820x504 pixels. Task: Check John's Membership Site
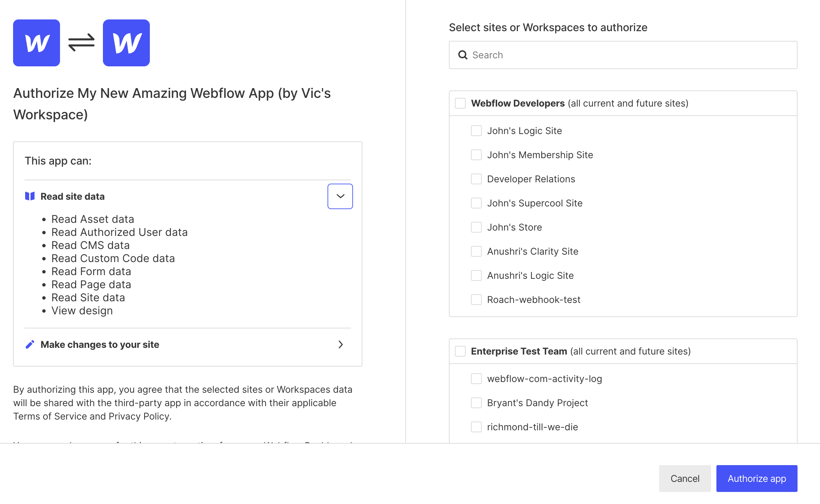click(x=476, y=155)
